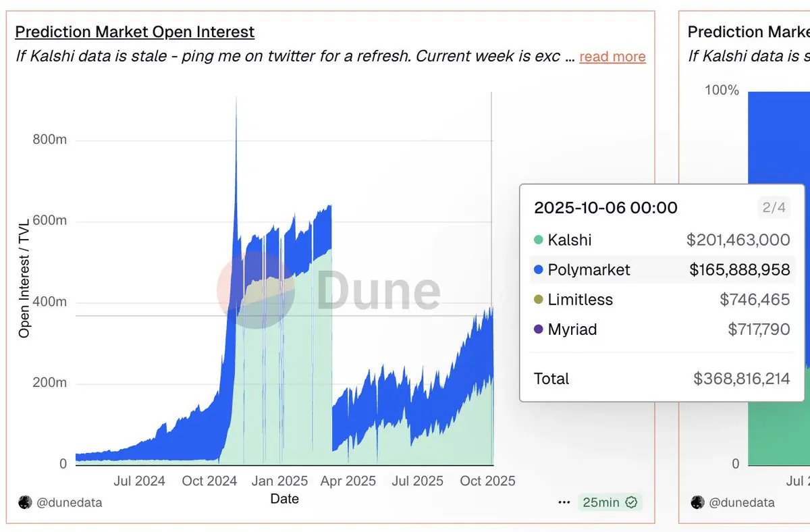Screen dimensions: 810x532
Task: Click the purple Myriad legend dot in tooltip
Action: point(538,329)
